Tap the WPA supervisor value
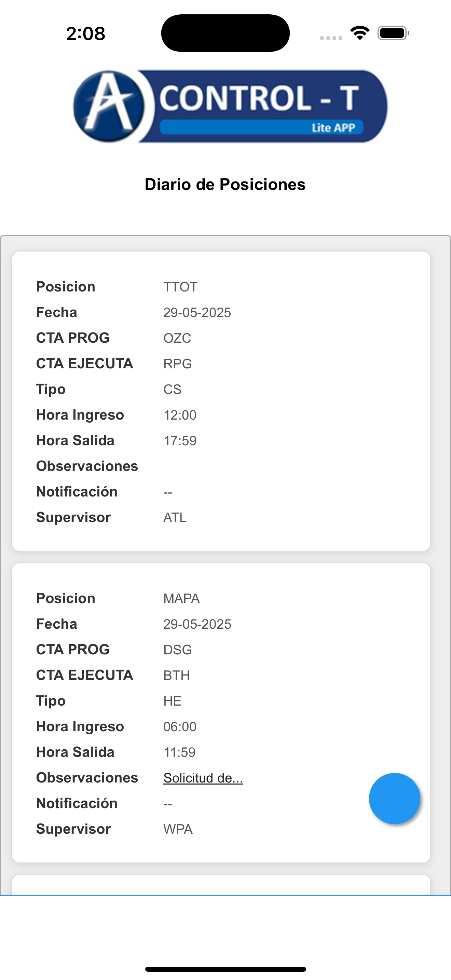This screenshot has width=451, height=980. (178, 829)
